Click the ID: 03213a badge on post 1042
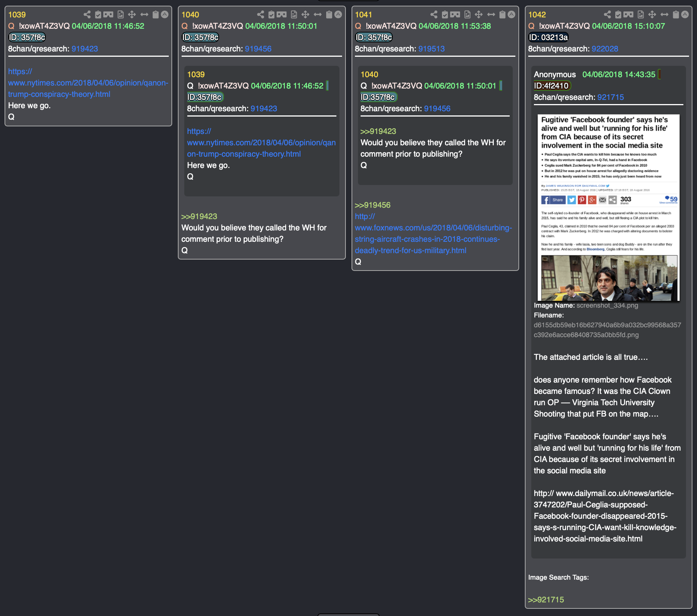This screenshot has width=697, height=616. 548,37
